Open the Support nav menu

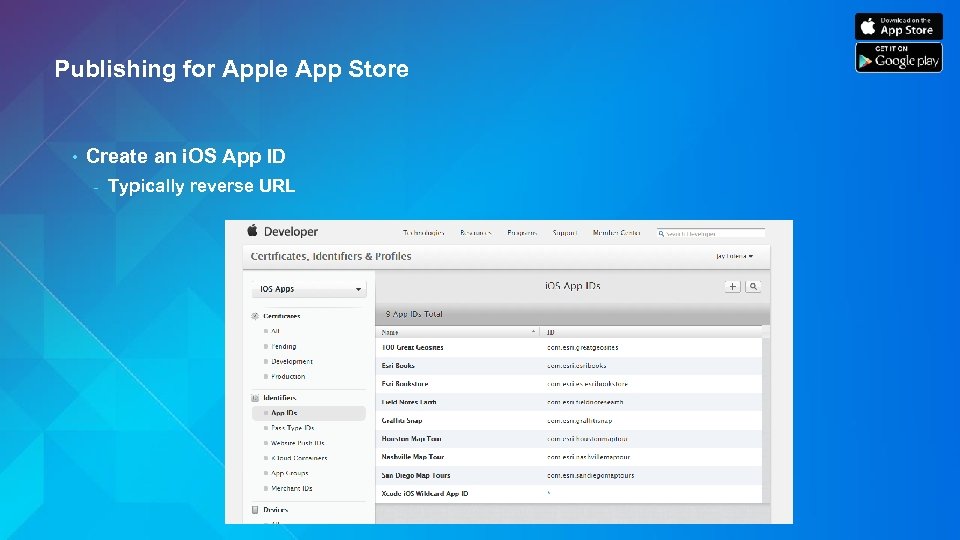click(564, 233)
